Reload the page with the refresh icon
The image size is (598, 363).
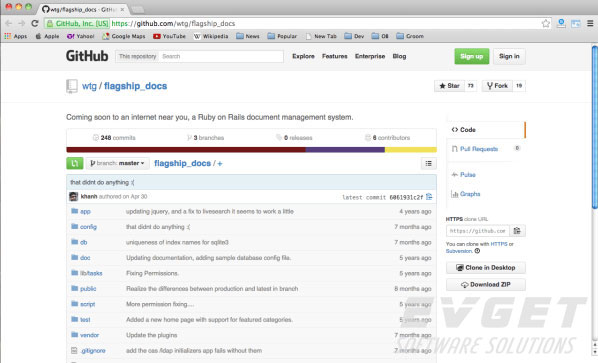(x=35, y=23)
